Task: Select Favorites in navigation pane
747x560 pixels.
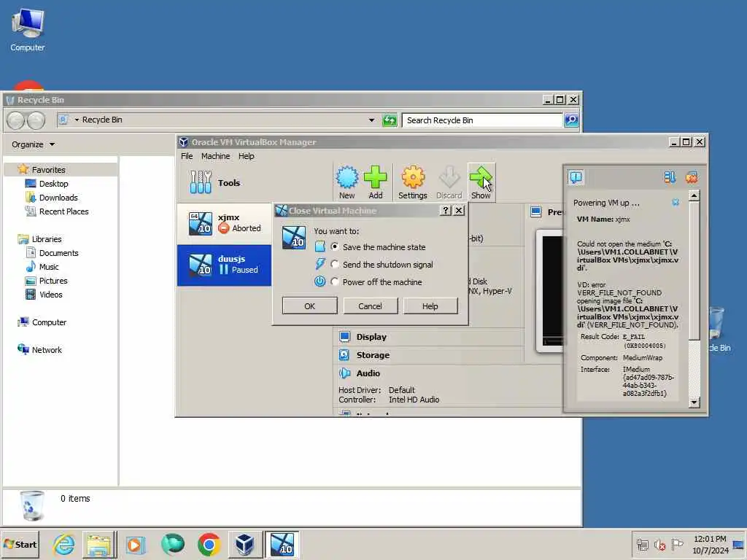Action: pos(48,169)
